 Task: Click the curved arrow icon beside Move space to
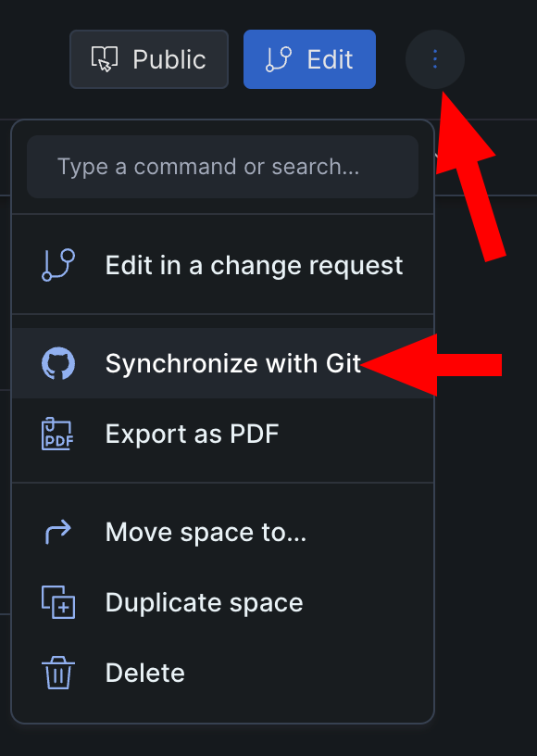point(56,532)
